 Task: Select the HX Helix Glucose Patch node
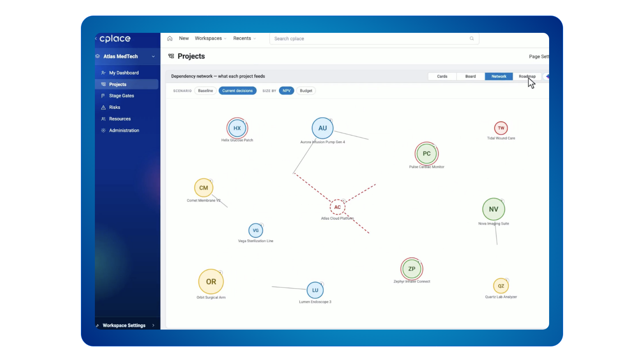tap(237, 128)
